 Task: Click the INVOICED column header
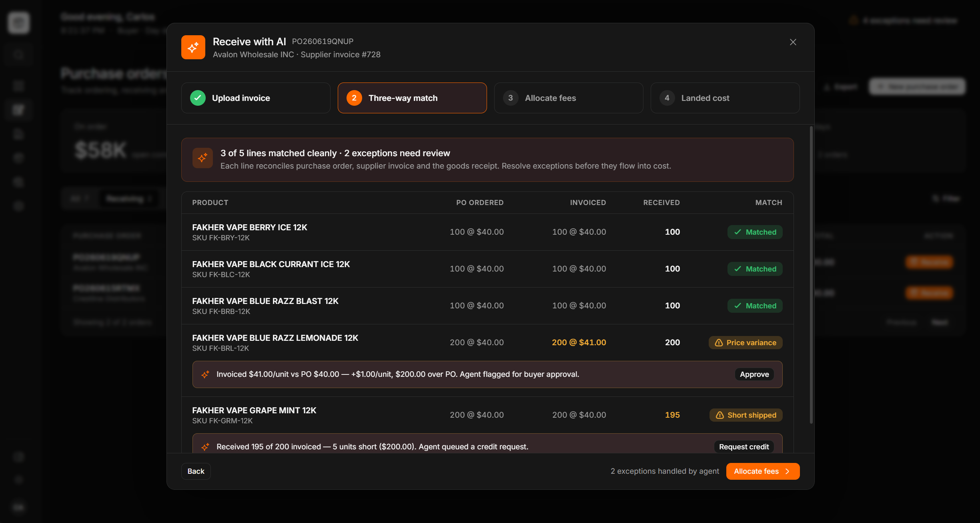pyautogui.click(x=588, y=203)
